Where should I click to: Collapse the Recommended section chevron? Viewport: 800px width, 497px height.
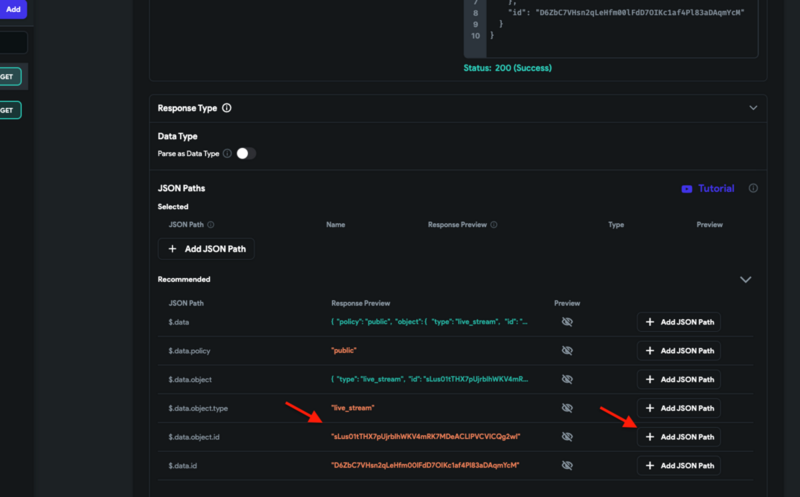click(745, 280)
